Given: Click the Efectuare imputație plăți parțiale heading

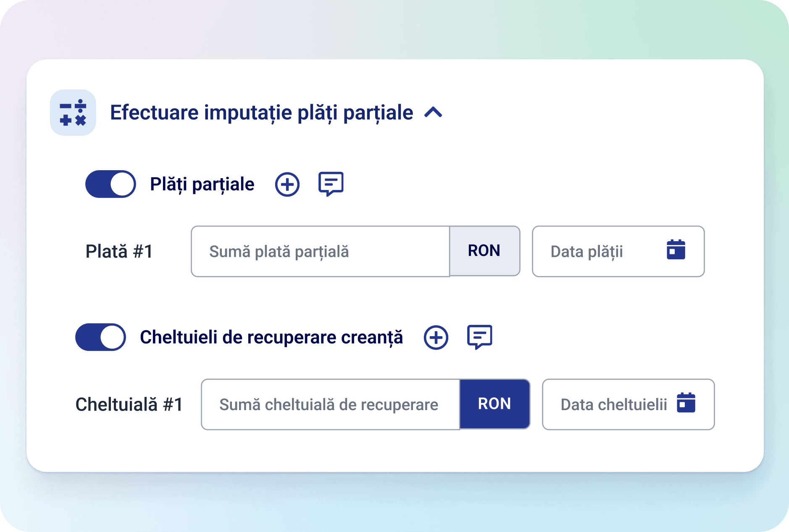Looking at the screenshot, I should click(261, 113).
